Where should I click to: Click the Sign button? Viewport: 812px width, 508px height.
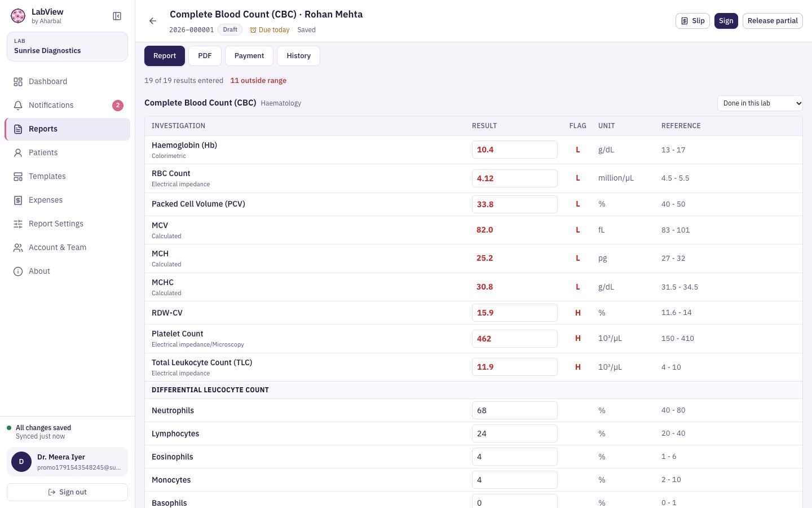pos(726,21)
